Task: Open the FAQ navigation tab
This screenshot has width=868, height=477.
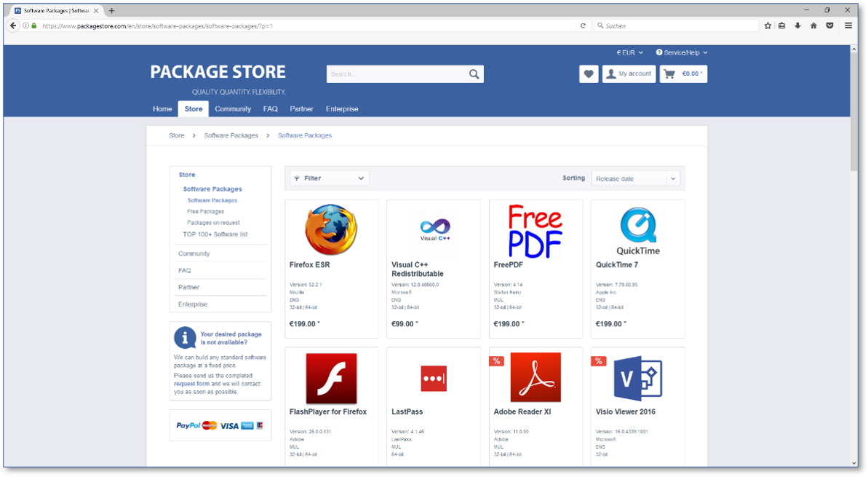Action: (271, 109)
